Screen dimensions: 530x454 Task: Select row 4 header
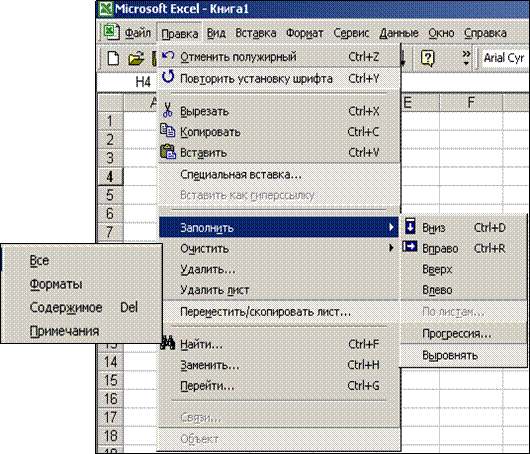[x=110, y=176]
